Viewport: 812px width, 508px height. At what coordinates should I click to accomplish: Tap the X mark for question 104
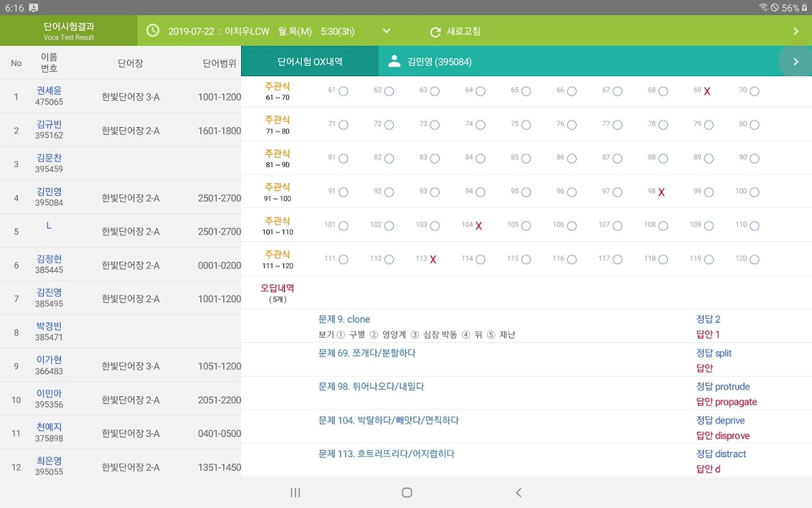point(478,226)
